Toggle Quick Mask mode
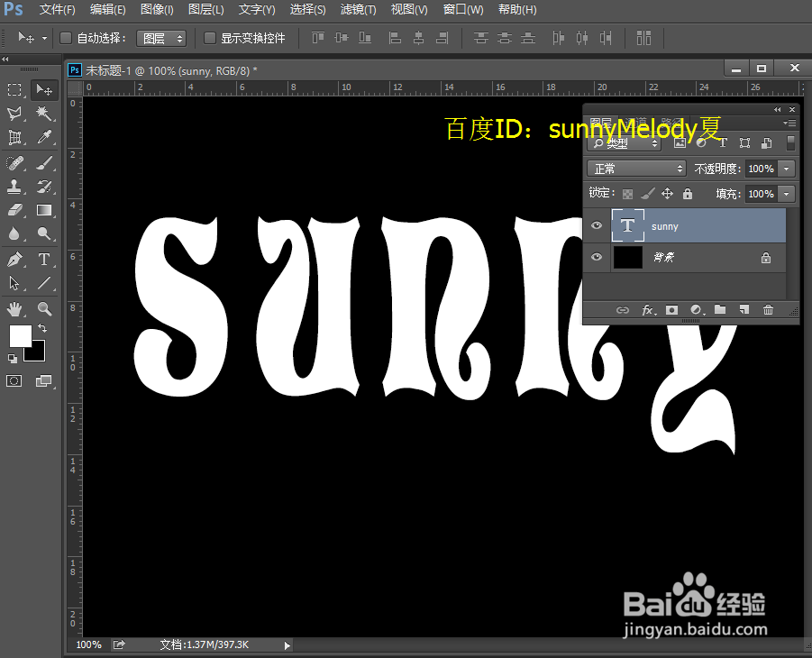812x658 pixels. [x=14, y=381]
